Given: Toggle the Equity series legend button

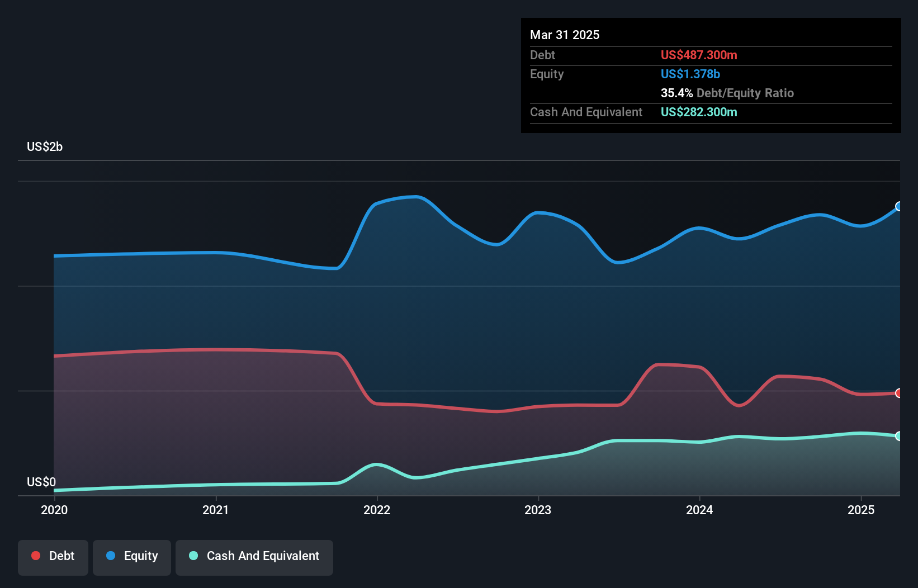Looking at the screenshot, I should point(132,557).
